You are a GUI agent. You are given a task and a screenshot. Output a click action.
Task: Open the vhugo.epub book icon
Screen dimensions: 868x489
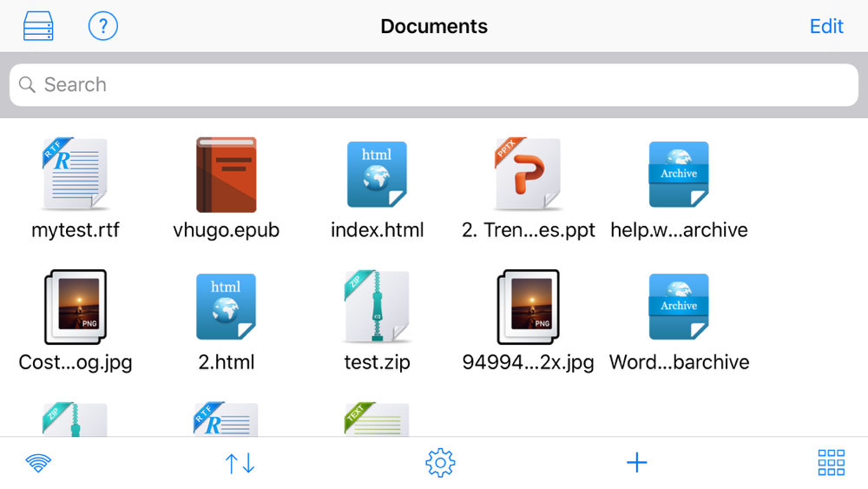click(x=227, y=175)
